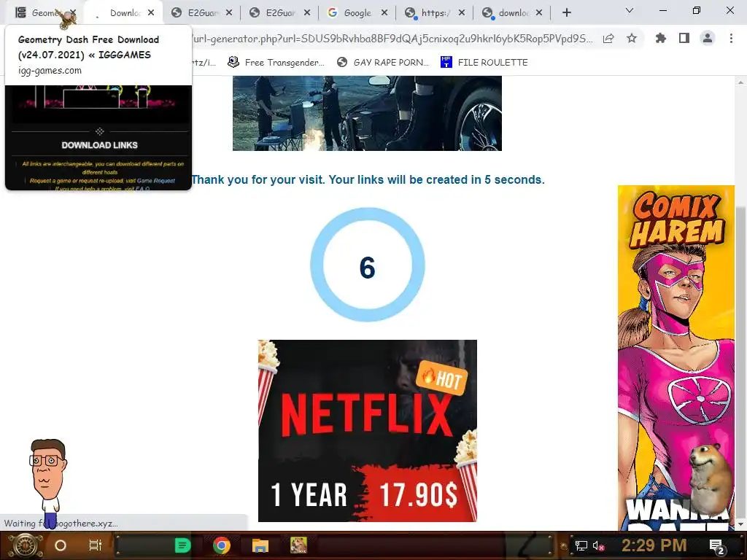747x560 pixels.
Task: Open the Extensions puzzle icon
Action: coord(661,38)
